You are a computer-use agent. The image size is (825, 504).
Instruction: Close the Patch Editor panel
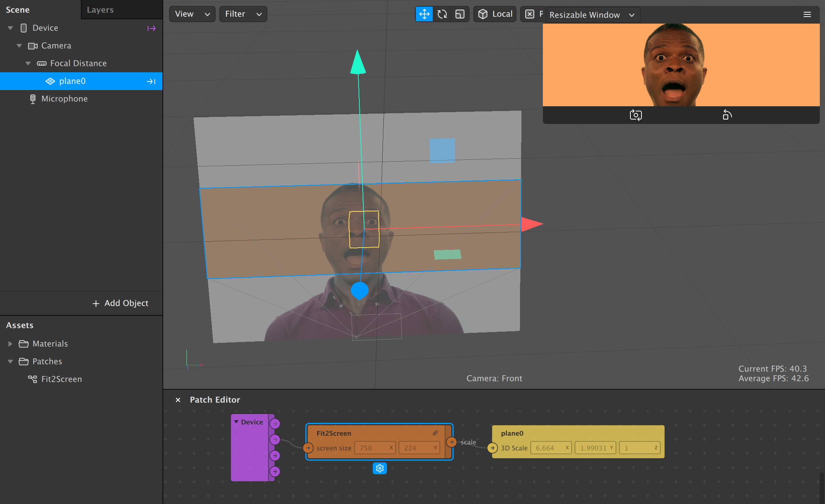coord(178,400)
